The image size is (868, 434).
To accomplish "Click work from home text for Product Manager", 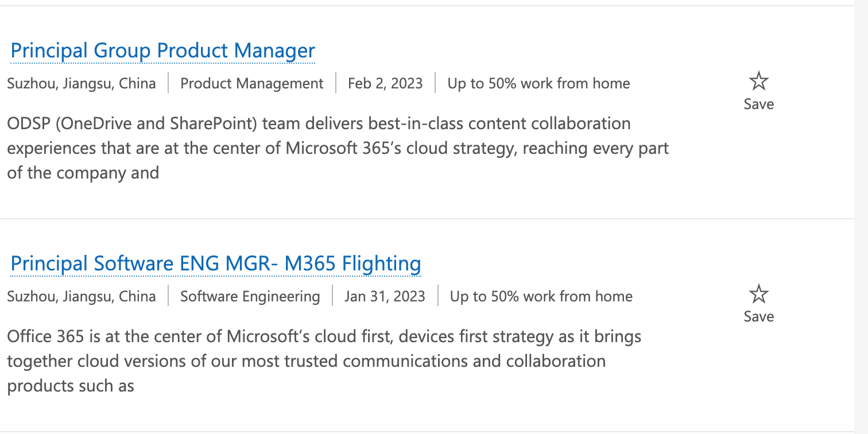I will coord(538,84).
